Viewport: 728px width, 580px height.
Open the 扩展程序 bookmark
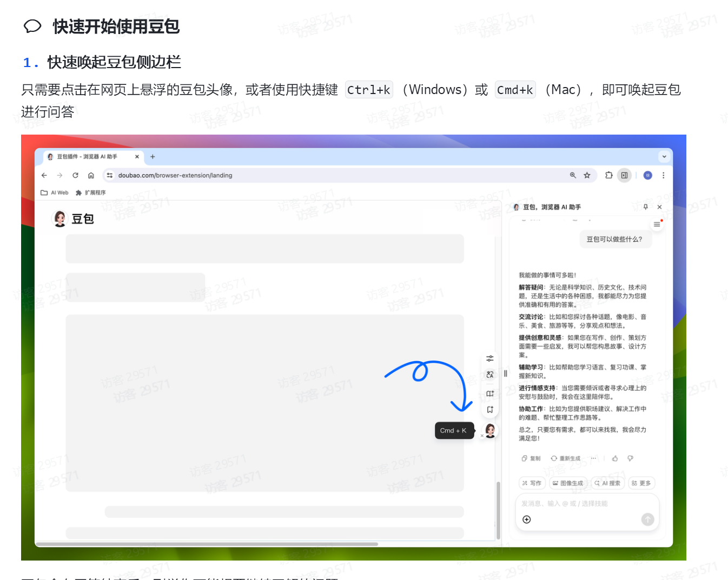click(90, 192)
